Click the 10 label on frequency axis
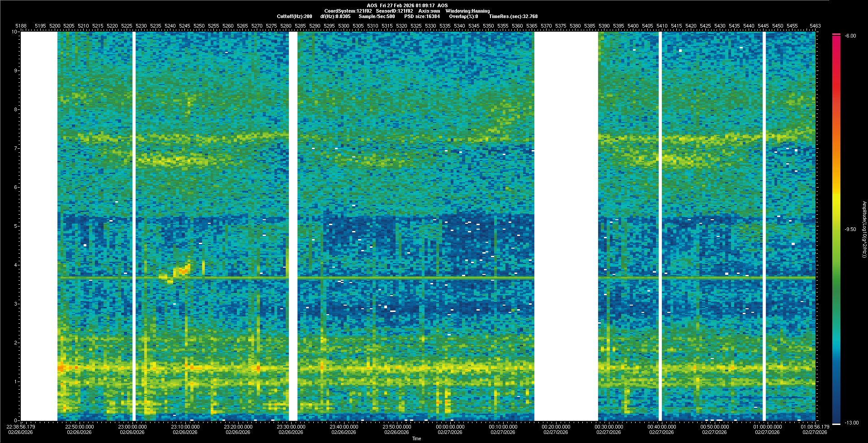The height and width of the screenshot is (443, 868). 14,32
